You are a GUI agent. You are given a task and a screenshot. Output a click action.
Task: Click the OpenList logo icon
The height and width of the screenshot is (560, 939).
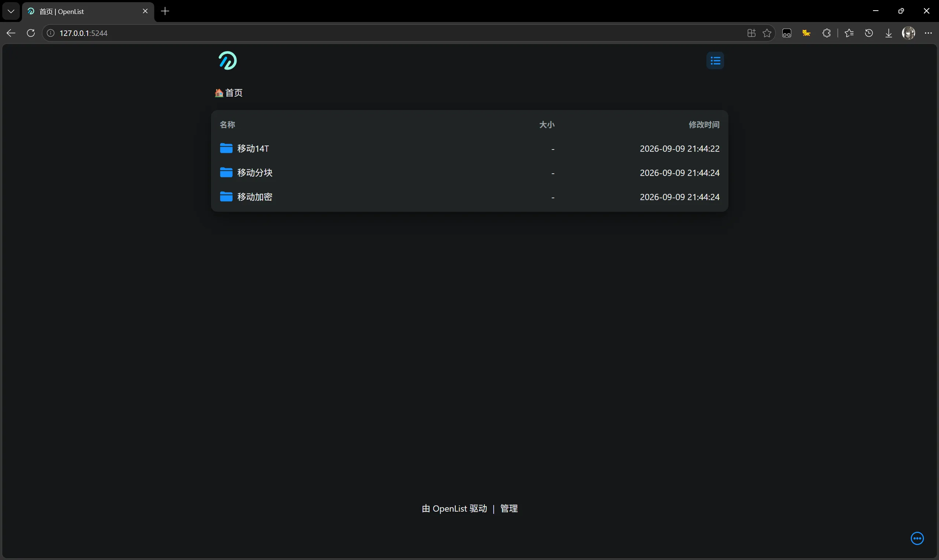click(x=228, y=61)
